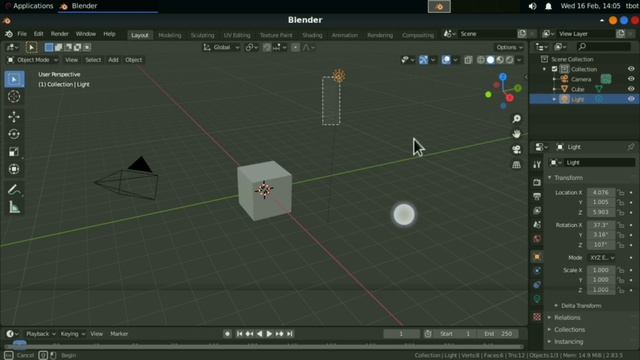Viewport: 640px width, 360px height.
Task: Switch perspective/orthographic grid icon
Action: tap(516, 164)
